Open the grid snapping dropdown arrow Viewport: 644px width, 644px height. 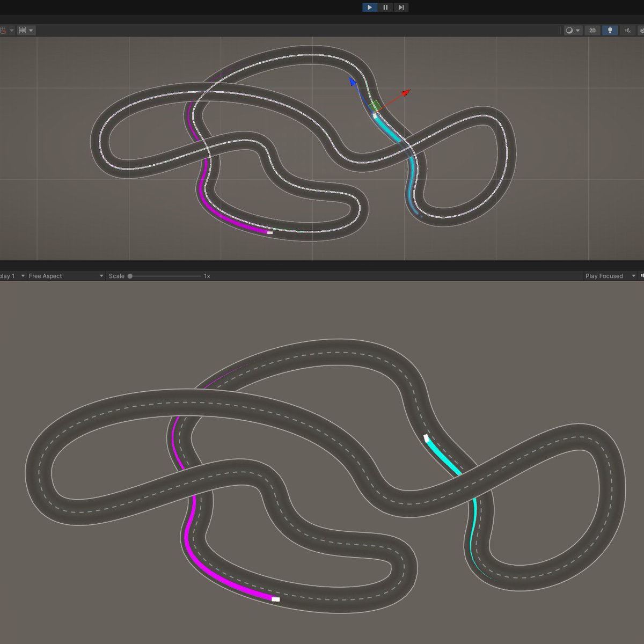coord(12,31)
